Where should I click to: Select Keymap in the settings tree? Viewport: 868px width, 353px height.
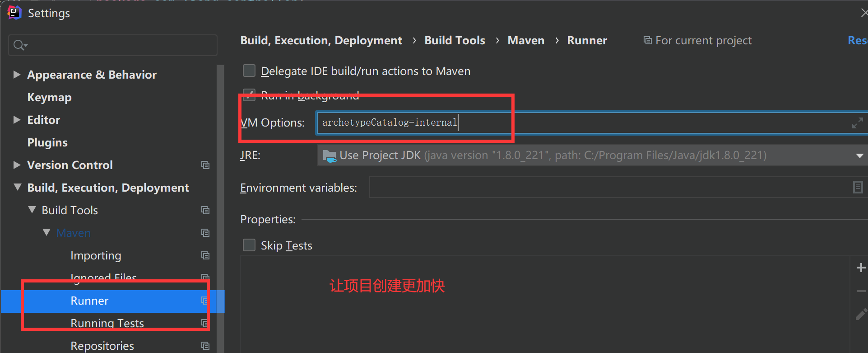point(49,97)
